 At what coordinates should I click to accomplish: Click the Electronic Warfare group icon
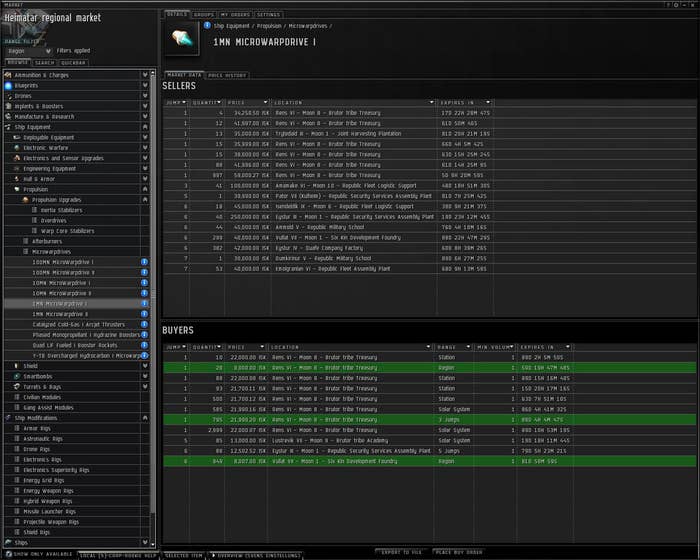17,148
